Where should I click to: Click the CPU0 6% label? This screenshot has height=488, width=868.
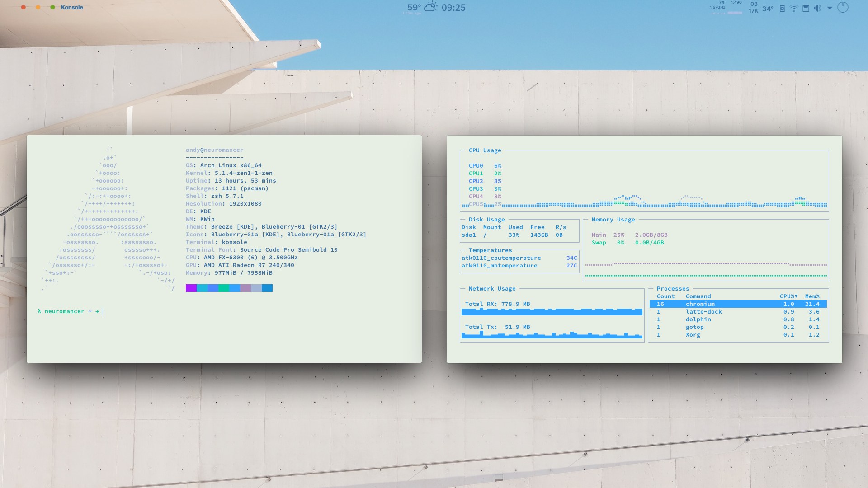485,166
